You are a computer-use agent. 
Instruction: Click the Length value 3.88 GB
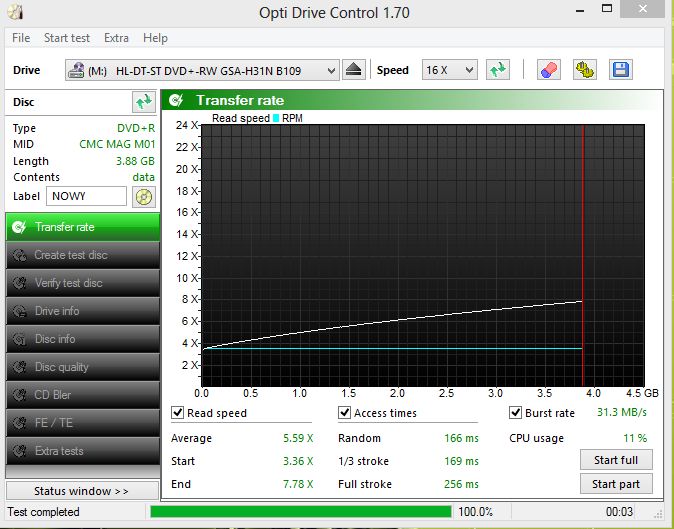135,161
